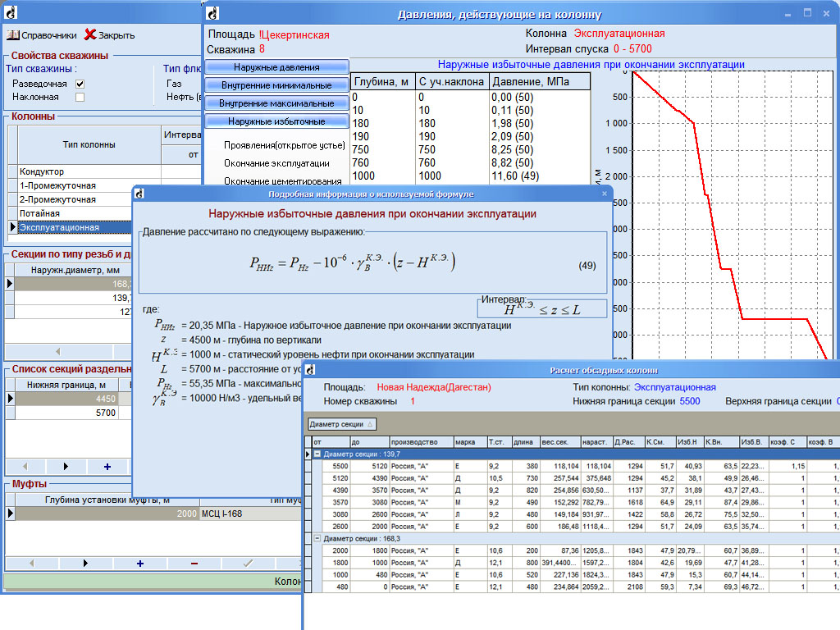Click the Глубина, м header in pressure table
This screenshot has width=840, height=630.
(x=382, y=81)
